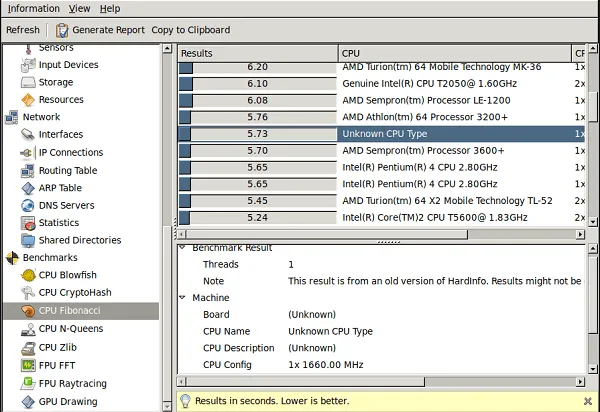Click the CPU Zlib icon

click(x=28, y=348)
